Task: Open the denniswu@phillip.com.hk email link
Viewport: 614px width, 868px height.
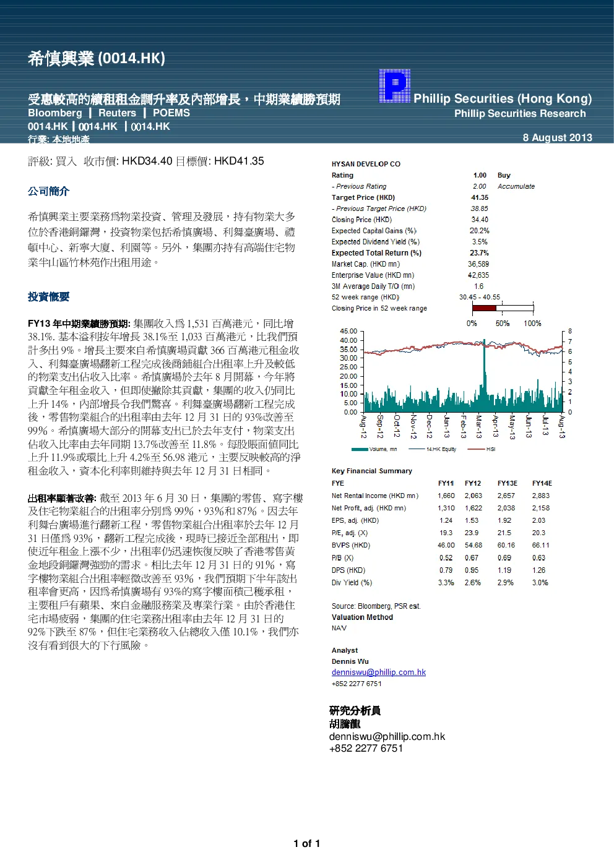Action: (378, 672)
